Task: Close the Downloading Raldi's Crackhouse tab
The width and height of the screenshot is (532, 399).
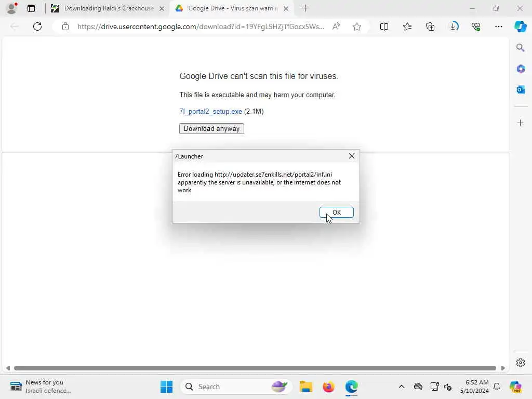Action: 162,8
